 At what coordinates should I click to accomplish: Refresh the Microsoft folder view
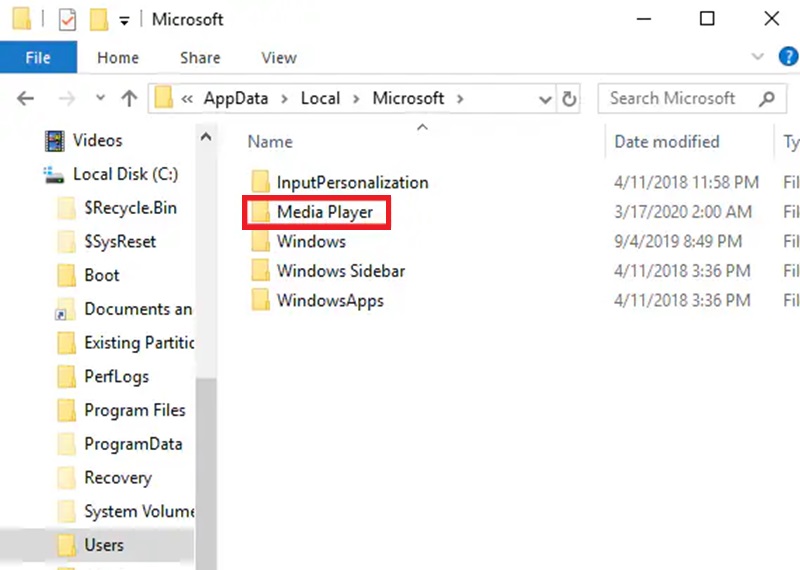[x=569, y=98]
